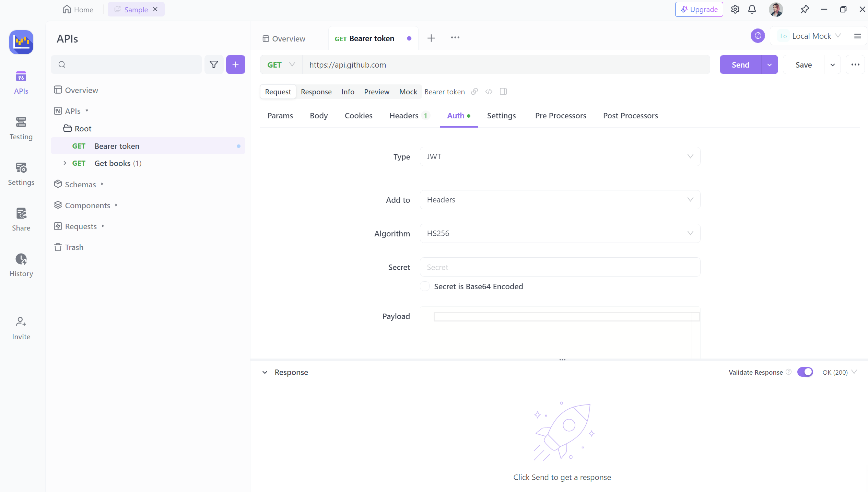Viewport: 868px width, 492px height.
Task: Open the Trash item
Action: 69,247
